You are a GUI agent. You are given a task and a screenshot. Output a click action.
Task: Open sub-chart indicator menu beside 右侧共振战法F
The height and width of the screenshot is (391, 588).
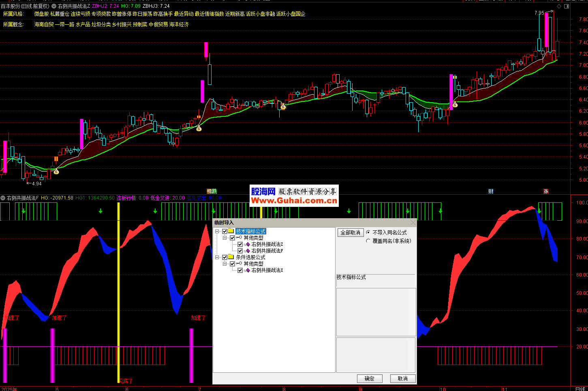coord(3,198)
